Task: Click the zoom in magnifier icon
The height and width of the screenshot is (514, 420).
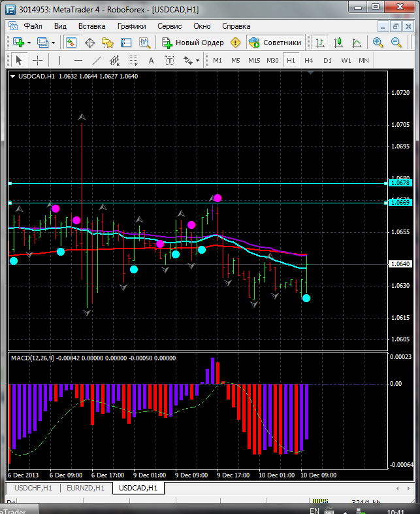Action: (378, 43)
